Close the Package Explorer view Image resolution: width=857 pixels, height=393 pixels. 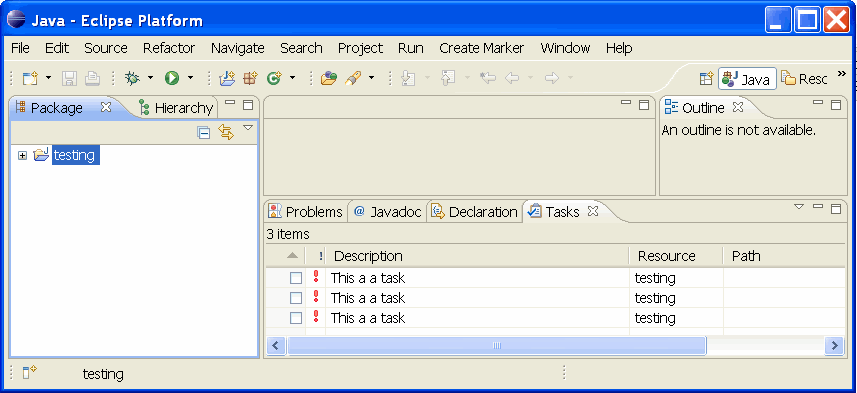(106, 107)
